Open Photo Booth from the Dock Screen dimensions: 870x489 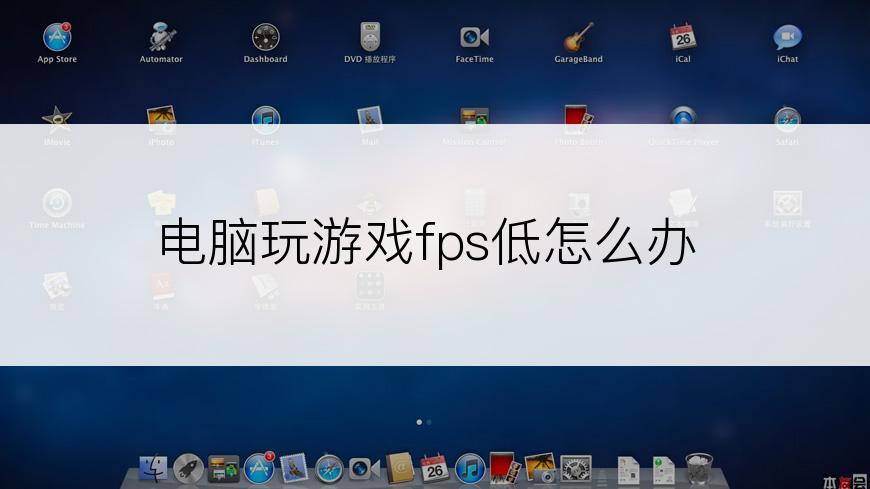click(505, 468)
